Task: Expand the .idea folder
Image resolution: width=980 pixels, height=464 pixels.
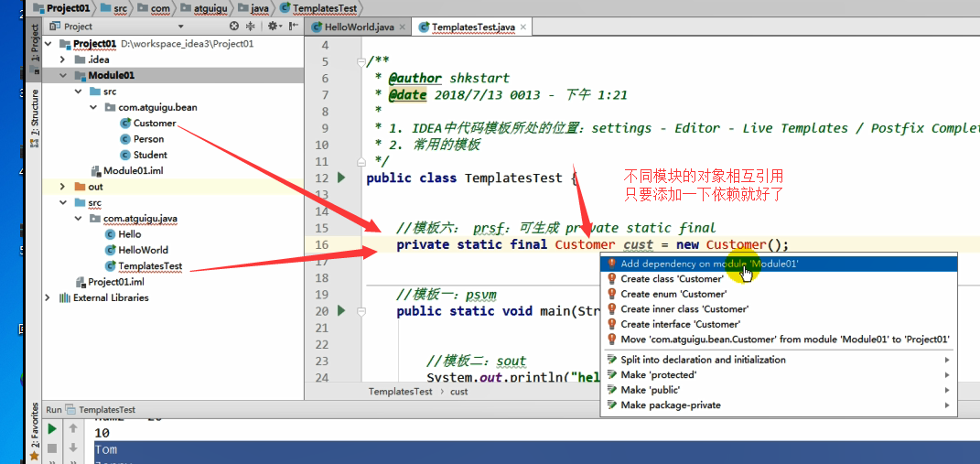Action: point(62,59)
